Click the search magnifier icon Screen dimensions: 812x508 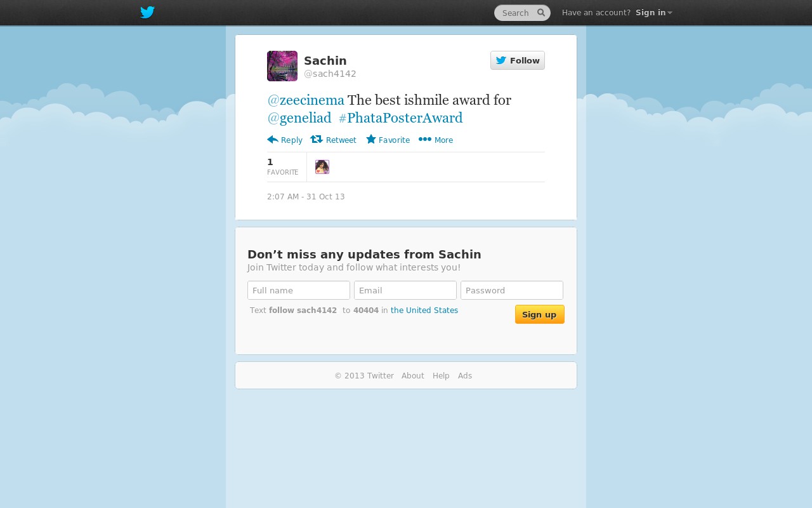coord(541,13)
